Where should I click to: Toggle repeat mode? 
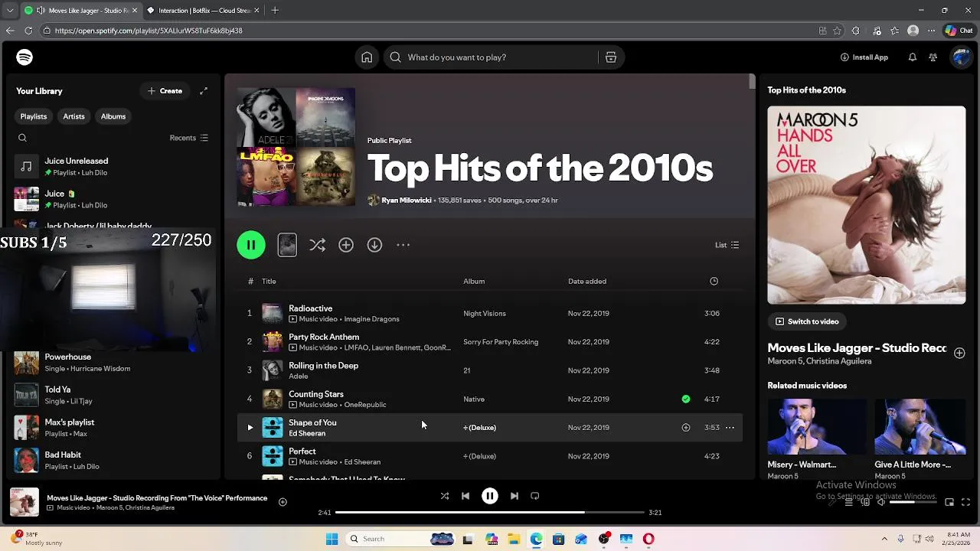click(x=535, y=496)
